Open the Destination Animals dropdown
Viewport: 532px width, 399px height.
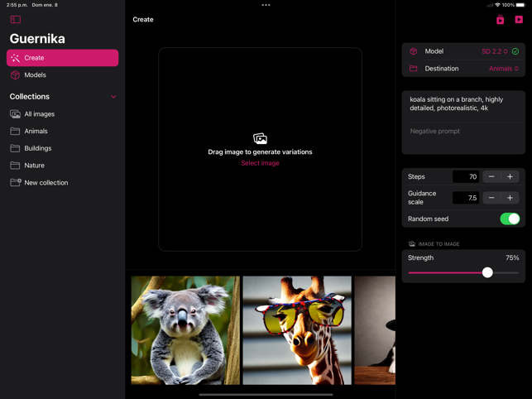(504, 69)
